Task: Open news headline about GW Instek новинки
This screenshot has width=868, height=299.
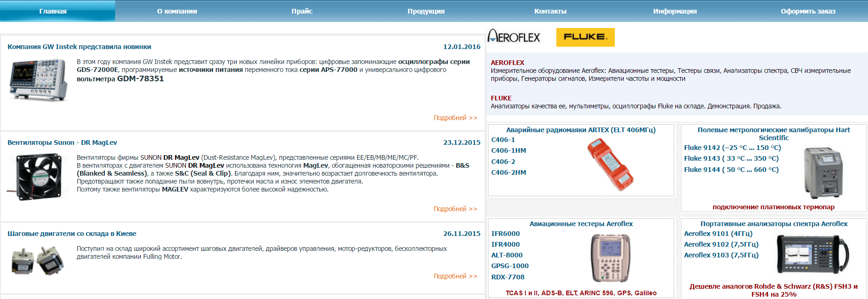Action: pyautogui.click(x=79, y=47)
